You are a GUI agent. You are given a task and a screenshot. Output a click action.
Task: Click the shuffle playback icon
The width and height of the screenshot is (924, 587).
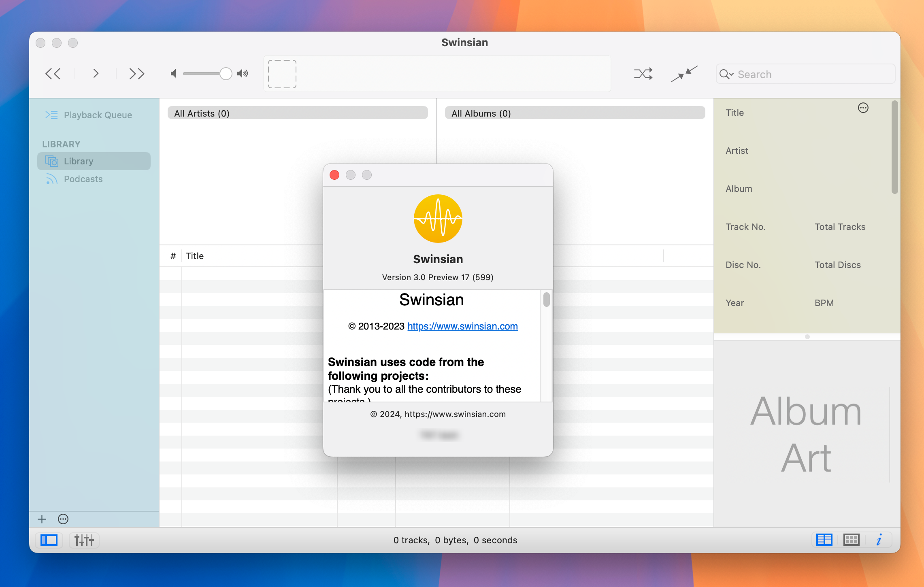[643, 74]
